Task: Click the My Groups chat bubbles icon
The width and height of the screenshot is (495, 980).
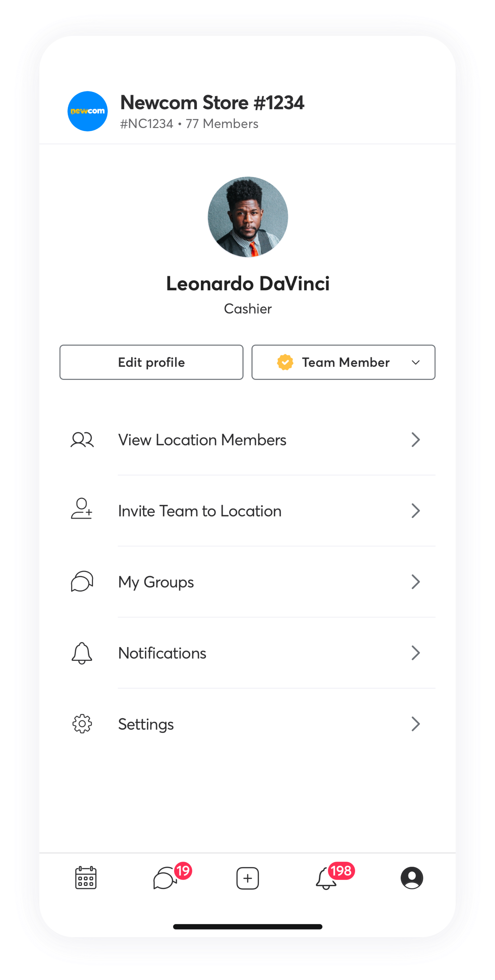Action: coord(82,581)
